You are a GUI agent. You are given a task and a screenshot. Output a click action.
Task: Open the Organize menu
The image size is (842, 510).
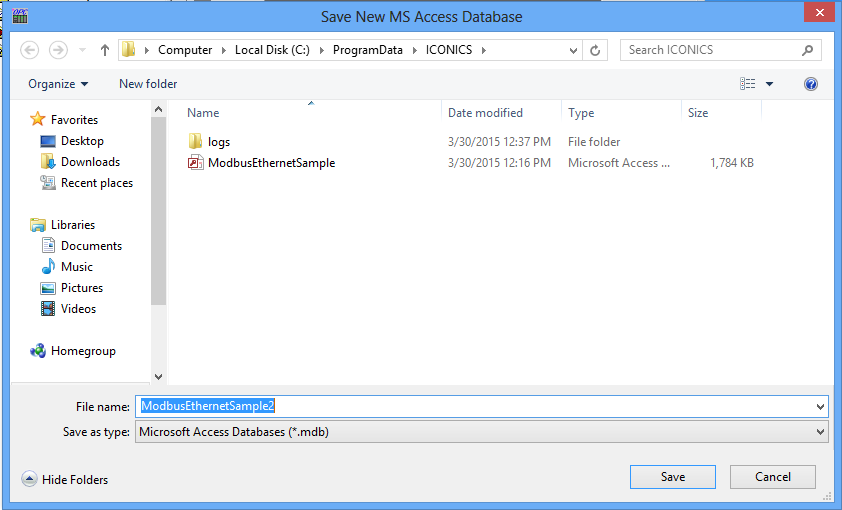[x=58, y=84]
